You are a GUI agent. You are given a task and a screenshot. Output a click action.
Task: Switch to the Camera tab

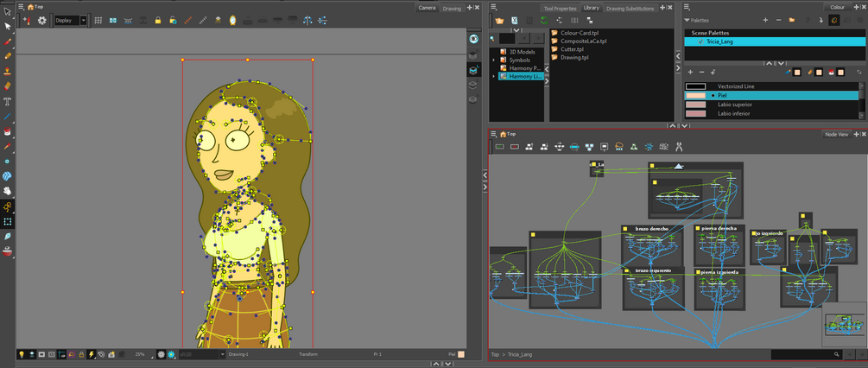click(x=427, y=8)
